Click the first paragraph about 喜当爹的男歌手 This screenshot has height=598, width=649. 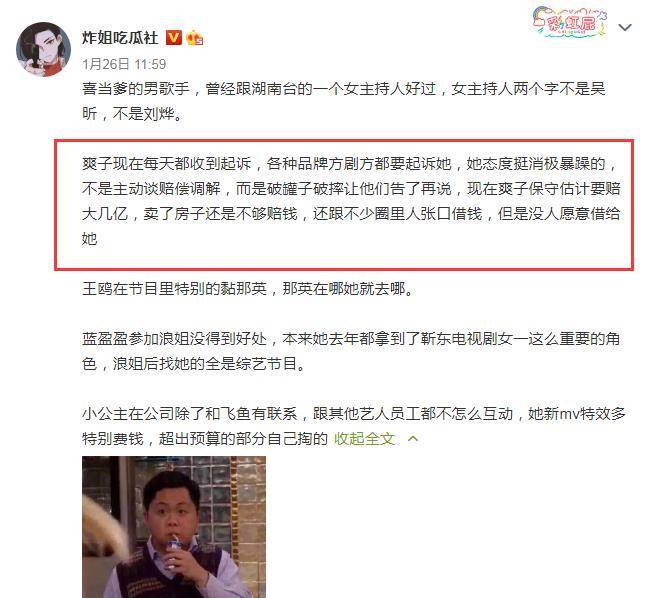(344, 101)
